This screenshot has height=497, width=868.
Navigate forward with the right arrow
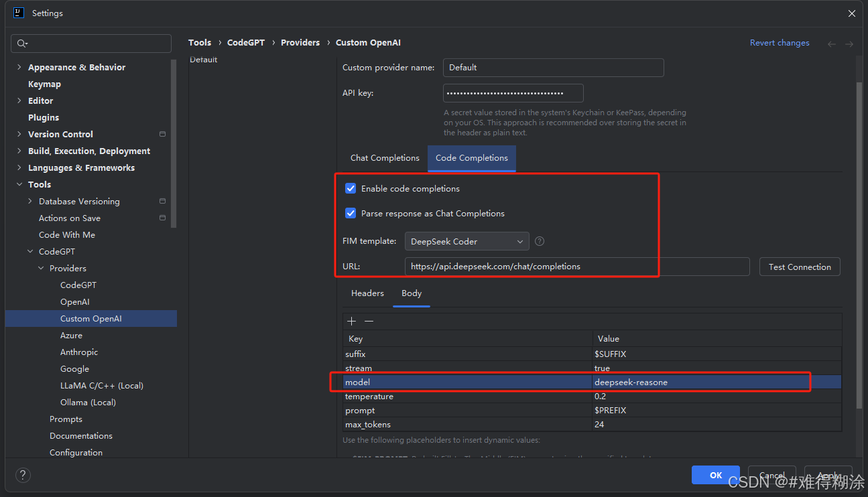[x=849, y=44]
